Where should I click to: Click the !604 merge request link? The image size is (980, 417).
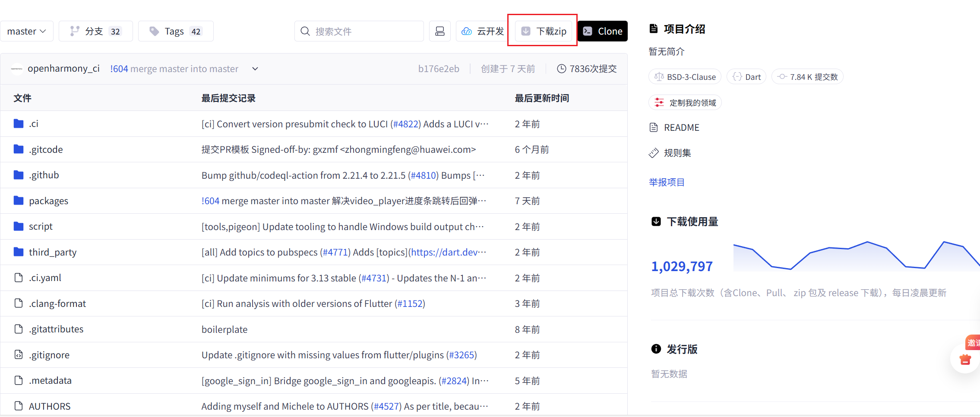click(119, 69)
